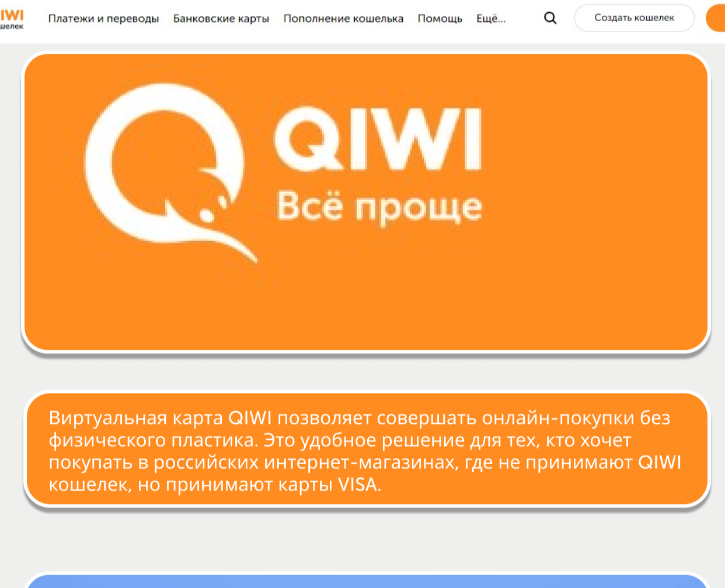Screen dimensions: 725x588
Task: Expand the Ещё... menu
Action: (x=491, y=19)
